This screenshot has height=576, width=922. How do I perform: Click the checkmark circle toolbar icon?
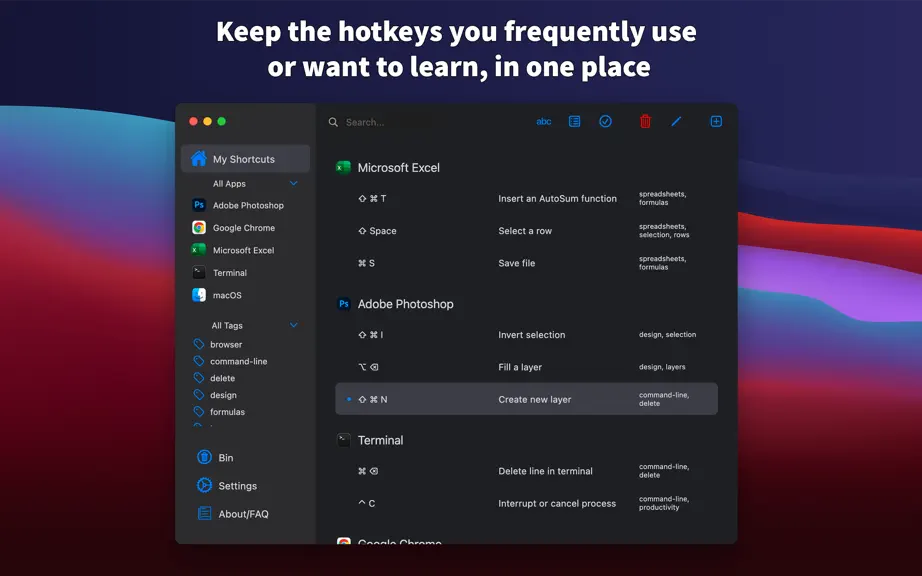(x=605, y=122)
